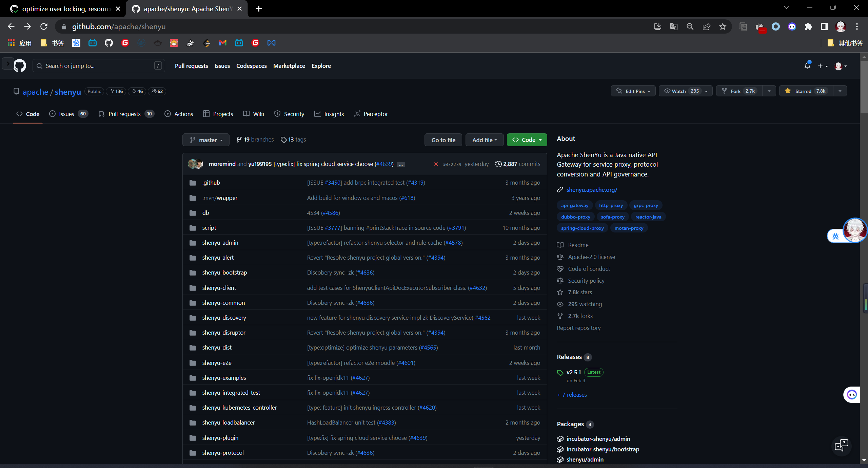Focus the Search or jump to field
This screenshot has width=868, height=468.
click(98, 66)
